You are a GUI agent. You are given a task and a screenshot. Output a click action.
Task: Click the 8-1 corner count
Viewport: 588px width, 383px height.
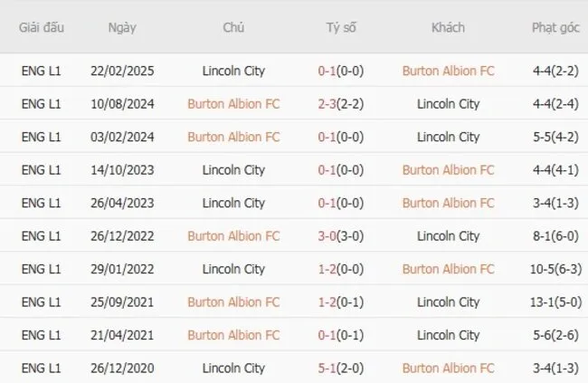[x=545, y=236]
